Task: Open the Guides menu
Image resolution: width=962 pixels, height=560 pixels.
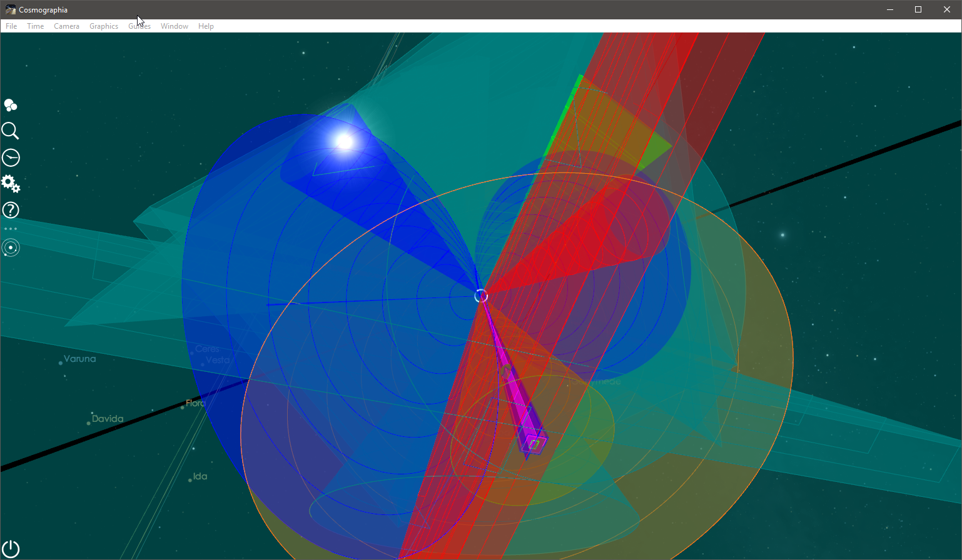Action: [x=139, y=26]
